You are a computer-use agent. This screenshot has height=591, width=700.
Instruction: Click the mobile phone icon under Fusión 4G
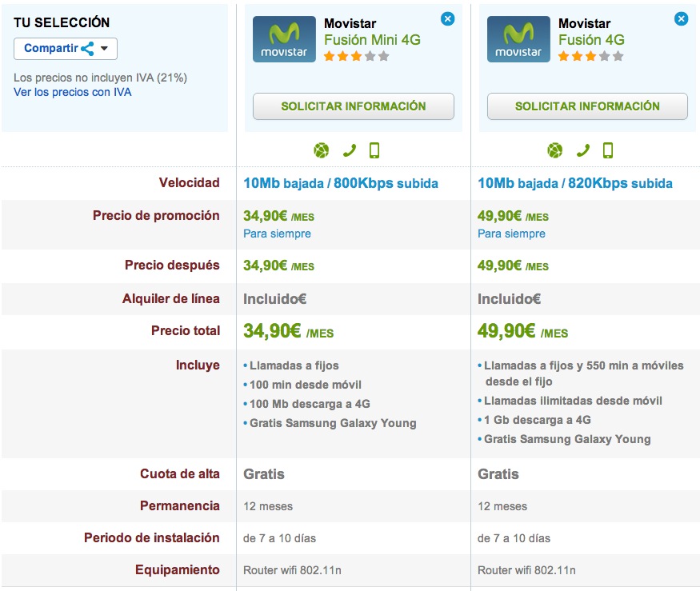(x=608, y=150)
